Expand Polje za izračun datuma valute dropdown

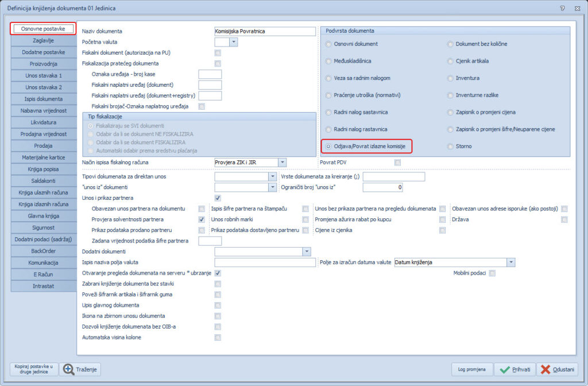(x=510, y=263)
